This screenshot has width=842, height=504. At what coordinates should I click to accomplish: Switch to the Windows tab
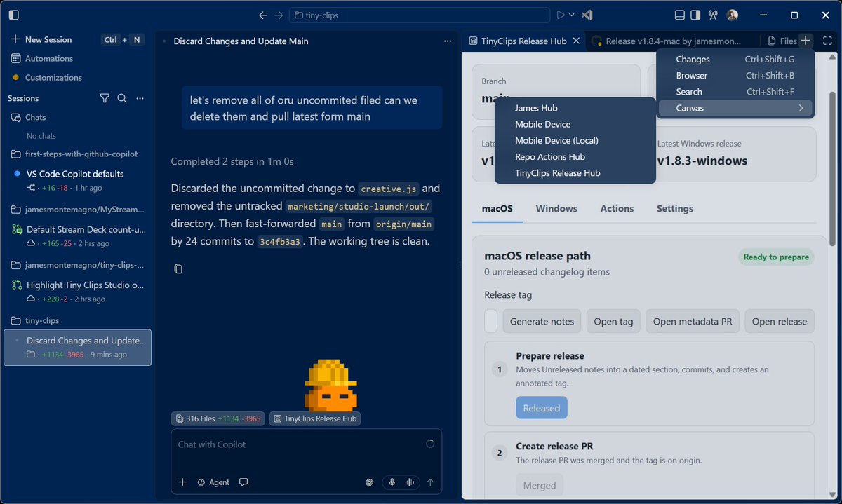pos(556,208)
